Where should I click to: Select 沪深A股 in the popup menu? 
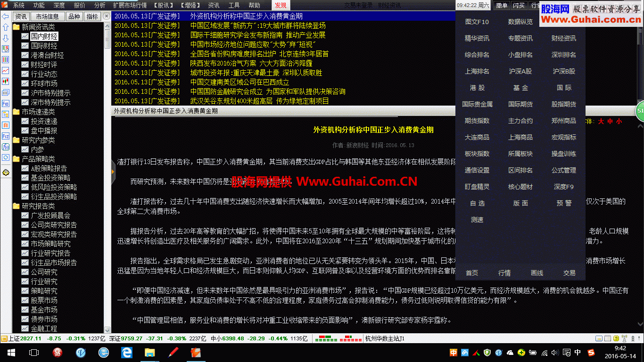tap(520, 71)
